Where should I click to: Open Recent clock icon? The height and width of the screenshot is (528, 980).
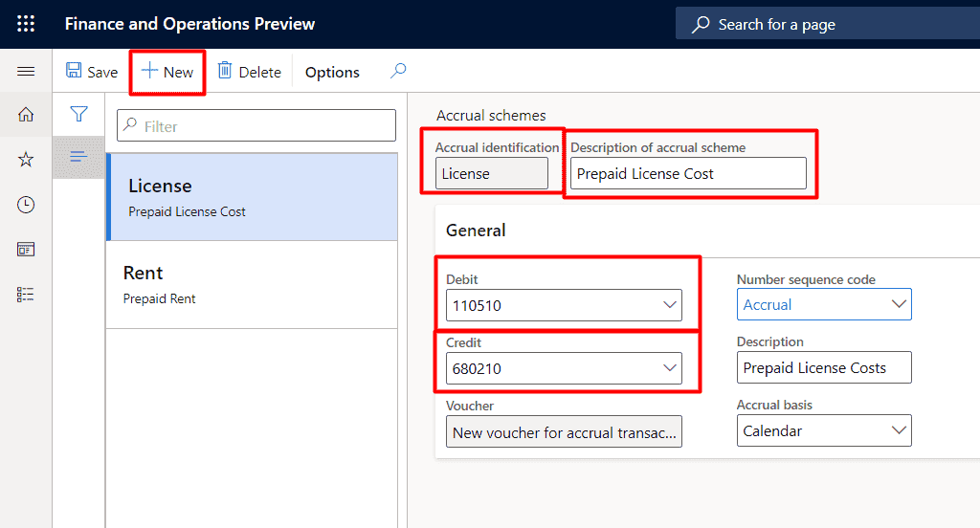coord(26,205)
